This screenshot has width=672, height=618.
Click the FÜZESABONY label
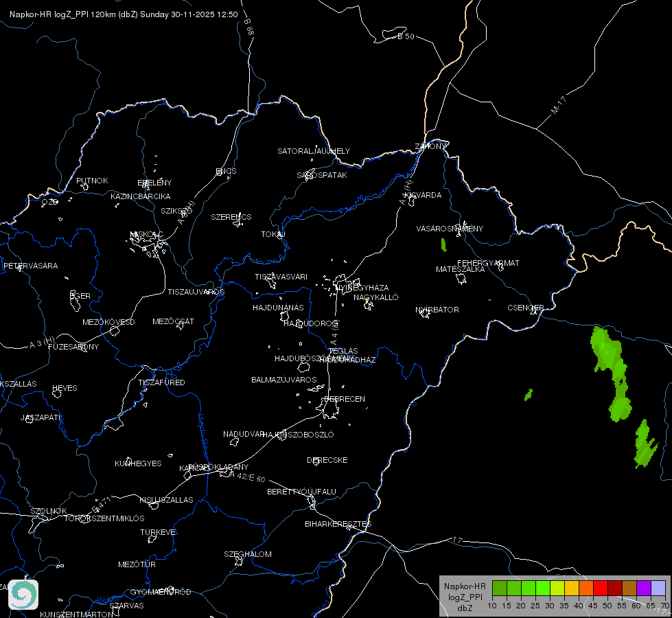73,347
